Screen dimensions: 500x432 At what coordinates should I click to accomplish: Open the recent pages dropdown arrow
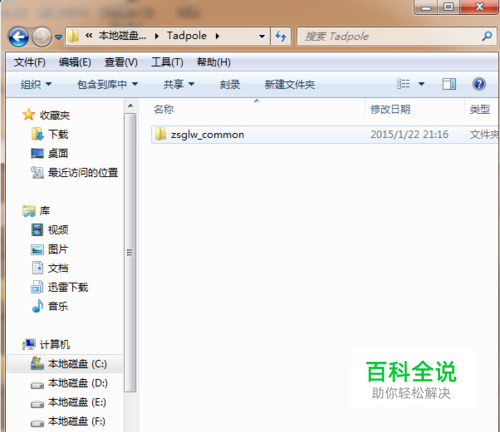pos(59,37)
